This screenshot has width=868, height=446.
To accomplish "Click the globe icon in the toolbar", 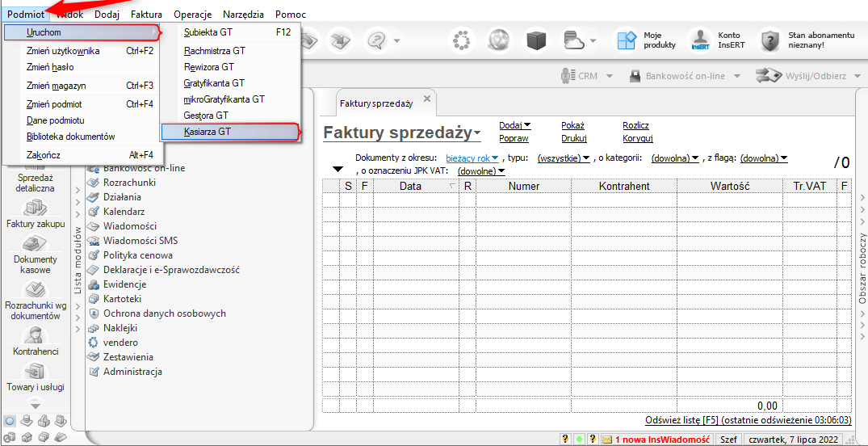I will pyautogui.click(x=499, y=40).
